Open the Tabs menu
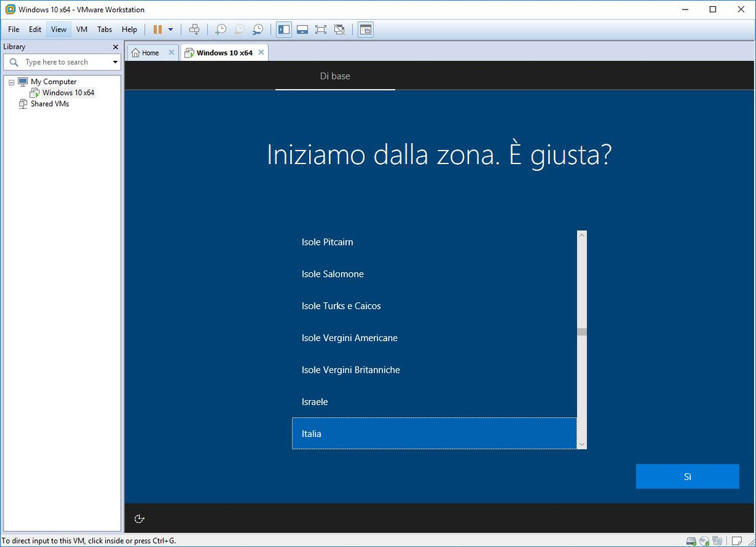This screenshot has width=756, height=547. (x=104, y=29)
